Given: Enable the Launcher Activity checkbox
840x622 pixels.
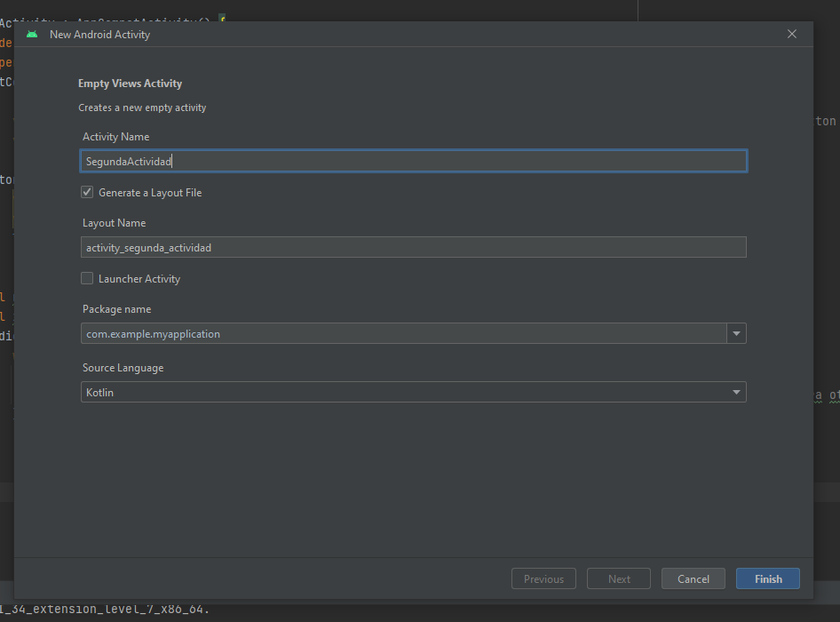Looking at the screenshot, I should [87, 278].
